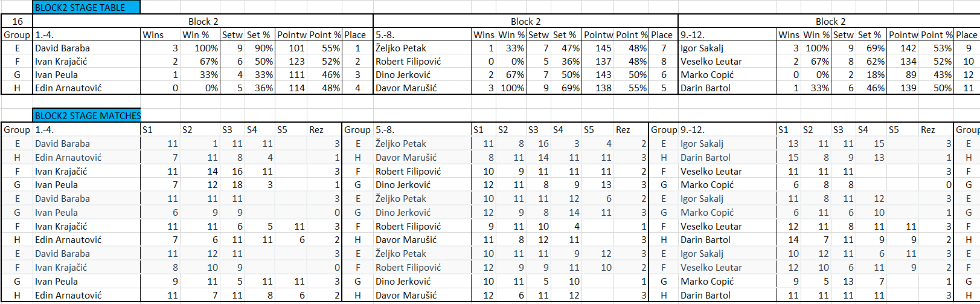Click the cell containing 16
Screen dimensions: 980x304
pyautogui.click(x=18, y=21)
